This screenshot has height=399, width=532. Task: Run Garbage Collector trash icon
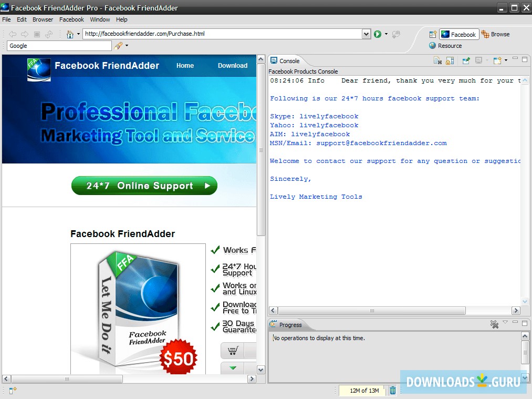[x=392, y=391]
